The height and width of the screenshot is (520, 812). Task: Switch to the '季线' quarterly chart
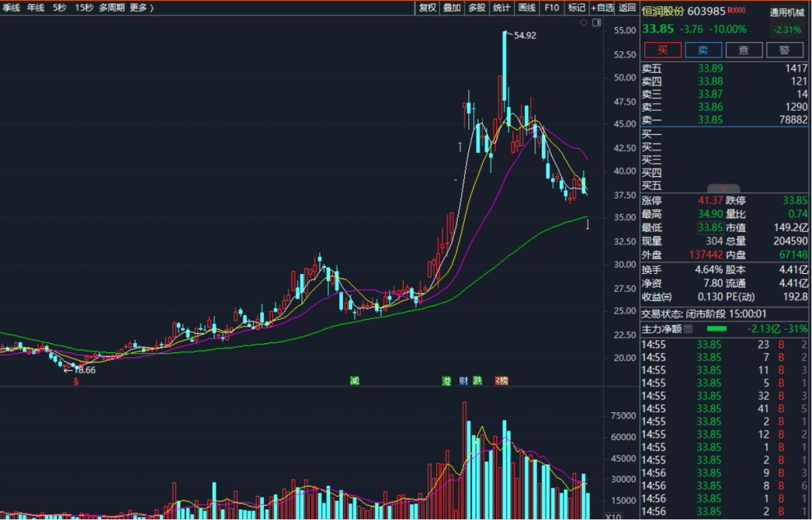11,8
